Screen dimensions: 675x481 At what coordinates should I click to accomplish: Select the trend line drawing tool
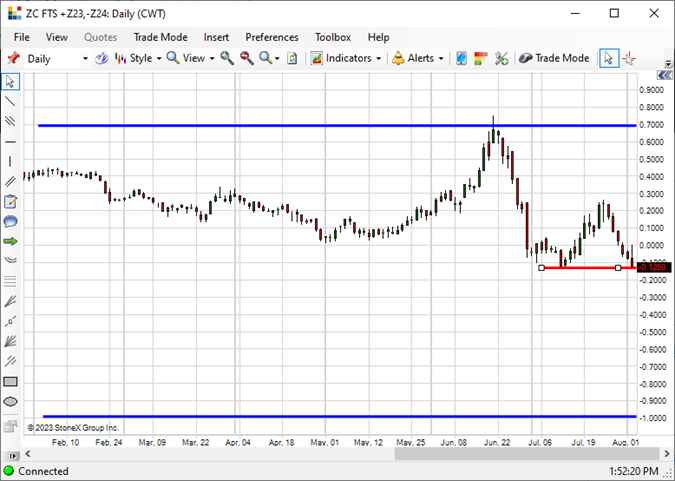point(10,101)
